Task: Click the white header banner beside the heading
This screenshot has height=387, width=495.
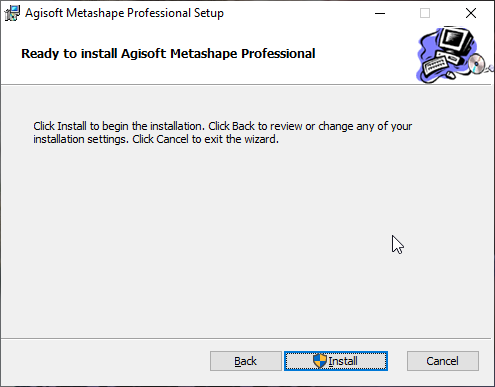Action: [363, 53]
